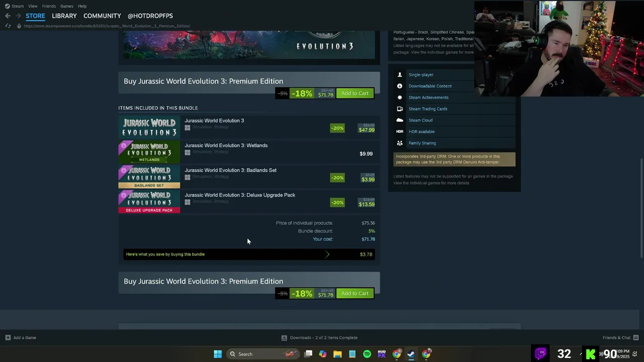Click the Jurassic World Evolution 3 title link

coord(214,121)
